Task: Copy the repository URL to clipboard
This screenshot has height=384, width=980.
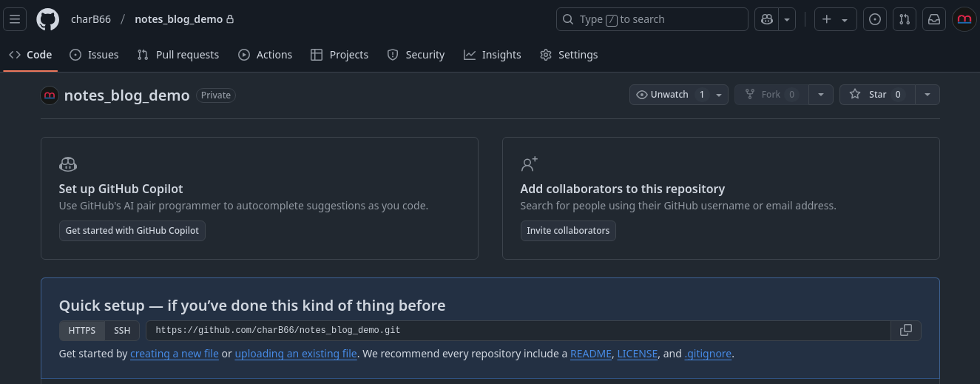Action: [x=906, y=330]
